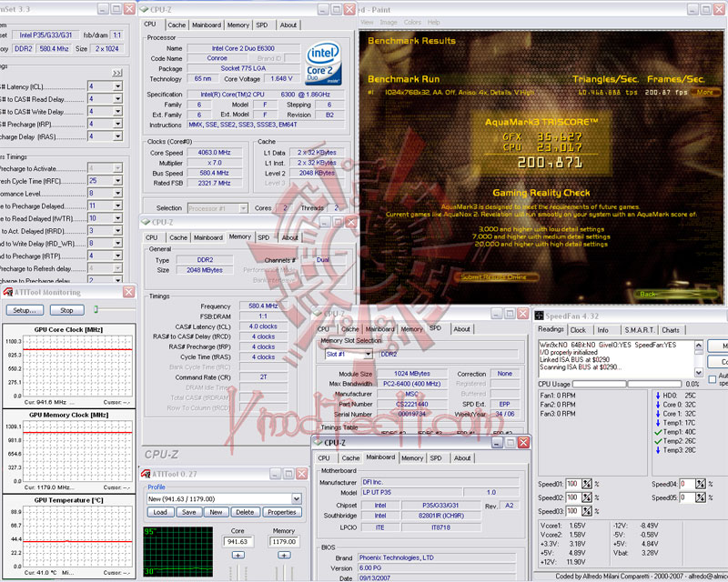
Task: Close the front CPU-Z Mainboard window
Action: [x=523, y=442]
